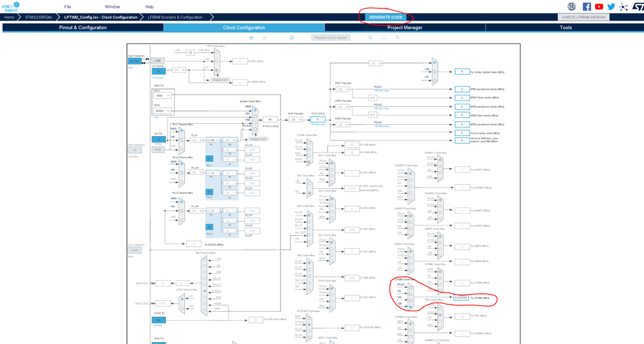644x344 pixels.
Task: Select HSI on the System Clock Mux
Action: pos(255,116)
